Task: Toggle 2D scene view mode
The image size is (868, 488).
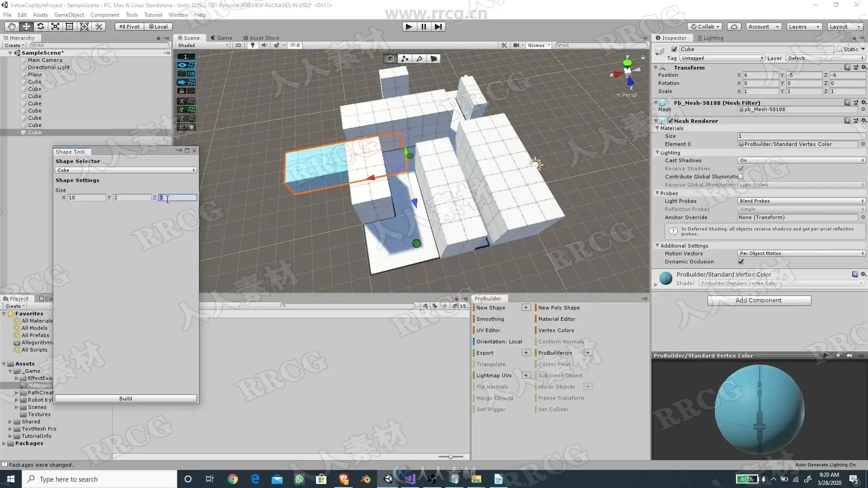Action: (x=238, y=45)
